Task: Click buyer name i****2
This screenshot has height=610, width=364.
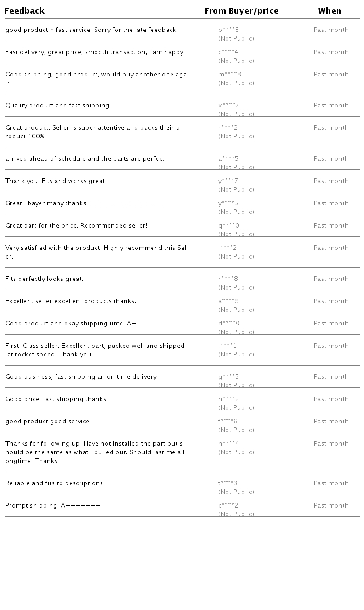Action: pos(227,248)
